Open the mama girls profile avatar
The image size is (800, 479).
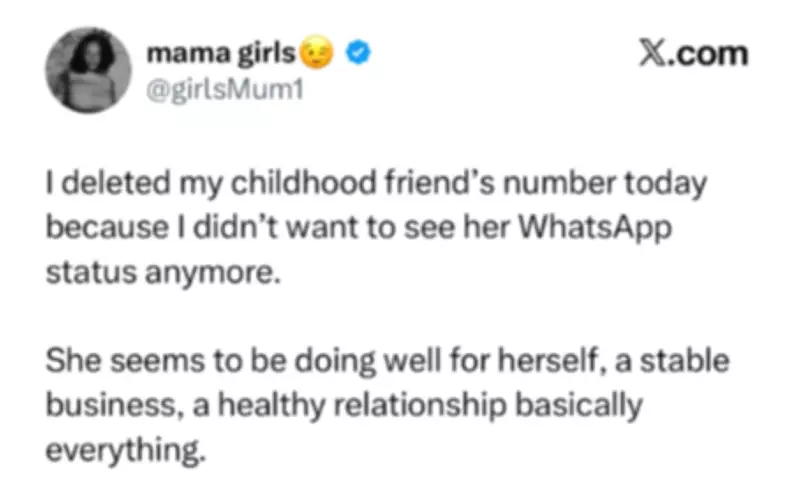tap(88, 69)
